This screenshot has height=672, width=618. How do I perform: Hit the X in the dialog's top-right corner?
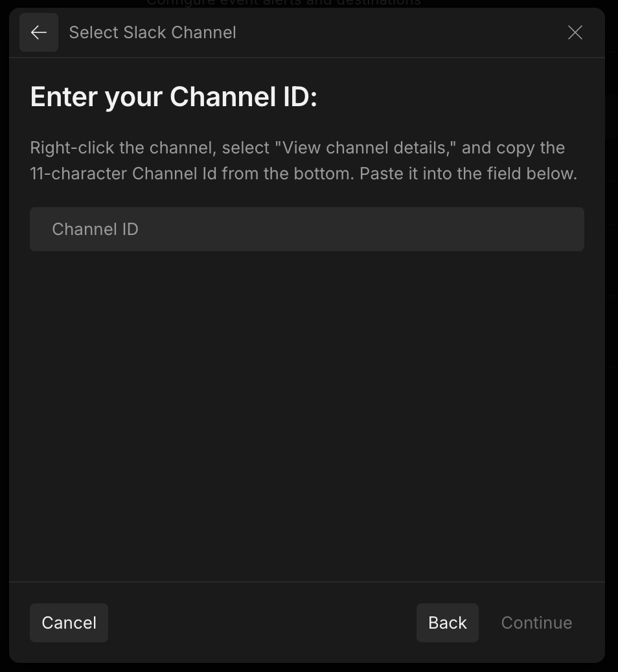[575, 32]
